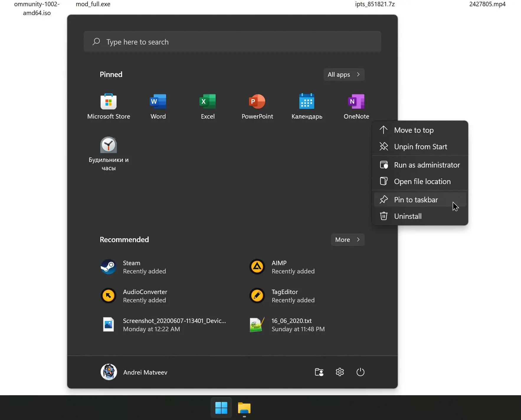The width and height of the screenshot is (521, 420).
Task: Open PowerPoint pinned app
Action: coord(257,106)
